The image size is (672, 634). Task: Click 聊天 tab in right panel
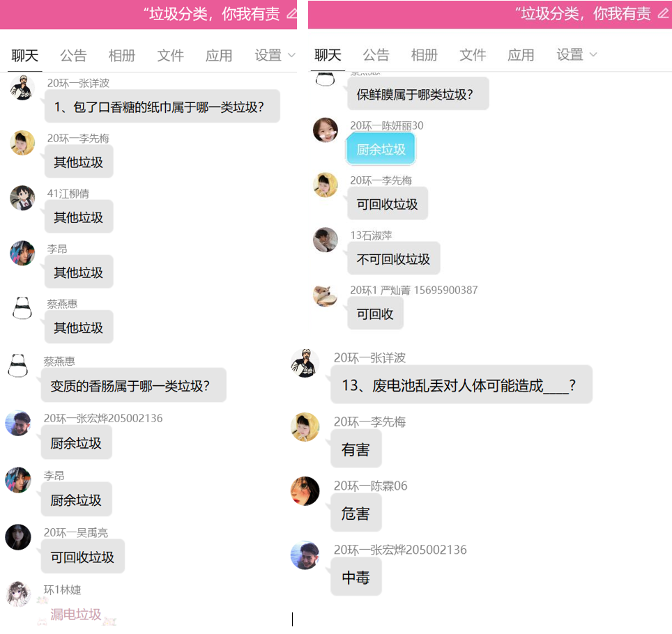click(328, 55)
